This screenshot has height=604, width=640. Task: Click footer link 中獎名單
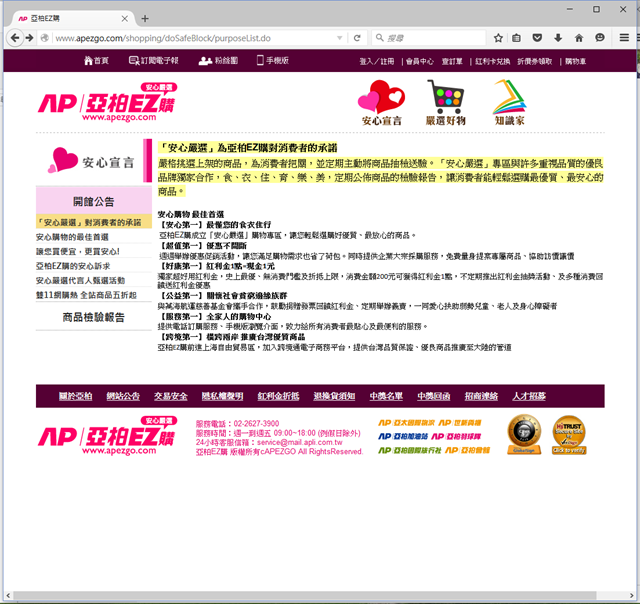pyautogui.click(x=386, y=396)
